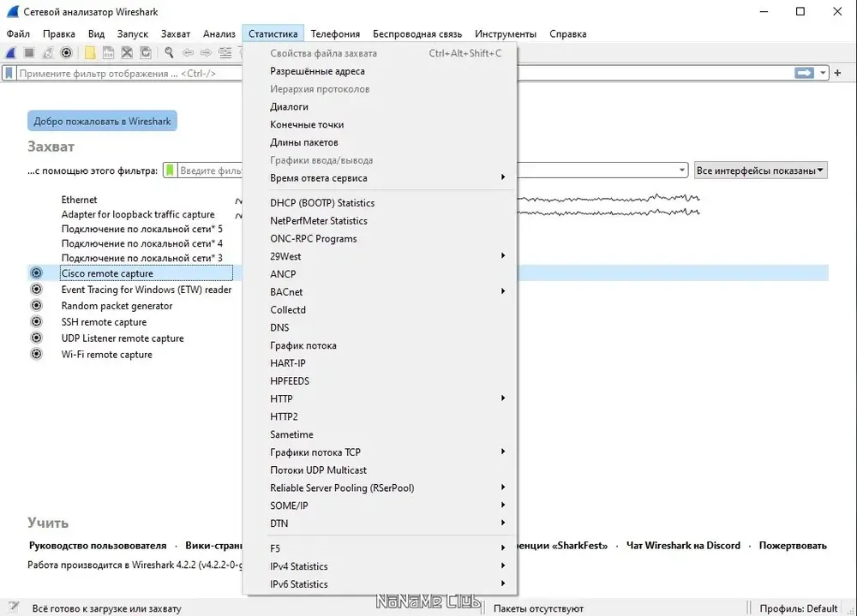Viewport: 857px width, 616px height.
Task: Click the find packet magnifier icon
Action: (x=169, y=52)
